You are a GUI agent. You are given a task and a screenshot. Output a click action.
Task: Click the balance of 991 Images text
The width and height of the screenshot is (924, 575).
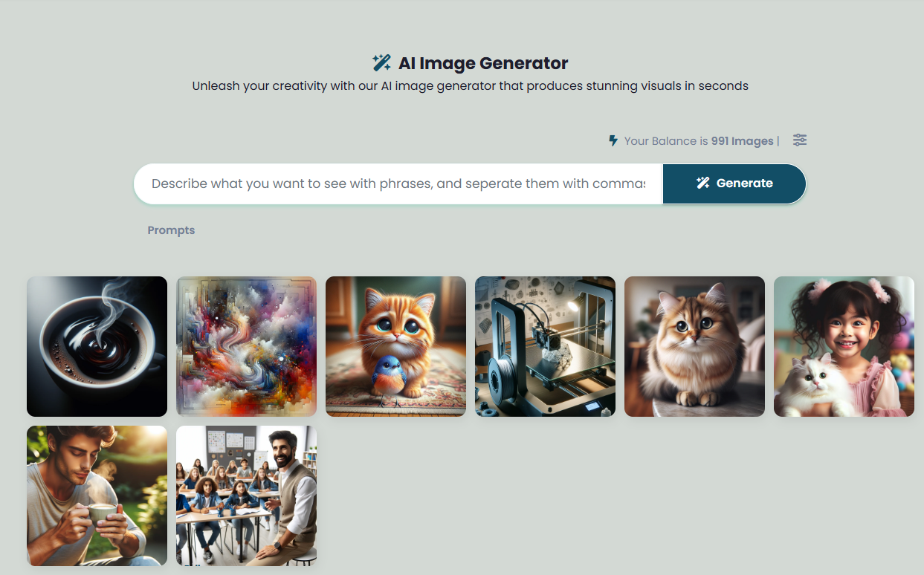[x=699, y=141]
